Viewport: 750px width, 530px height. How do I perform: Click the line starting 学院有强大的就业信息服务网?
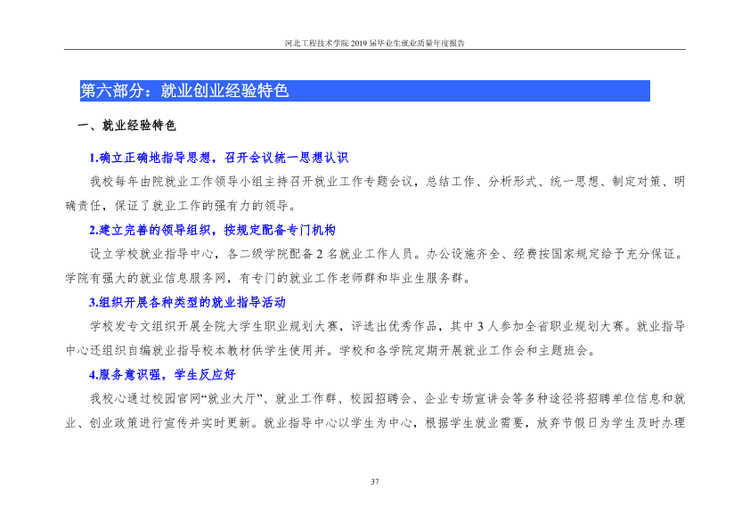pos(268,278)
